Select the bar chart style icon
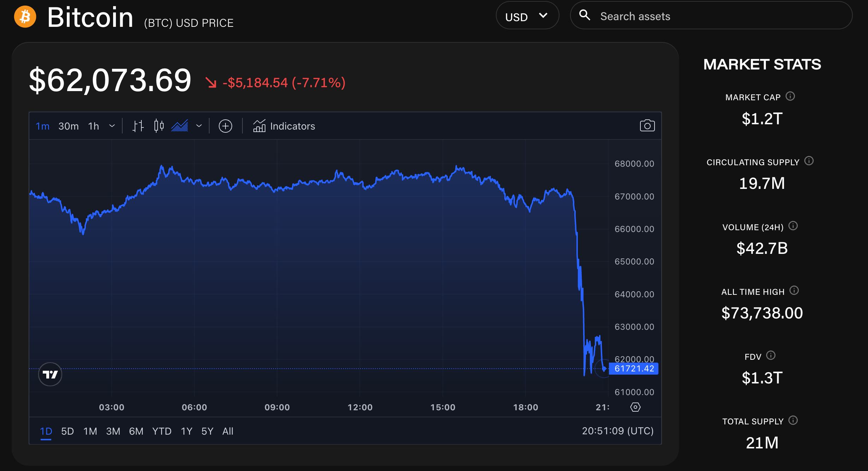The image size is (868, 471). 138,126
